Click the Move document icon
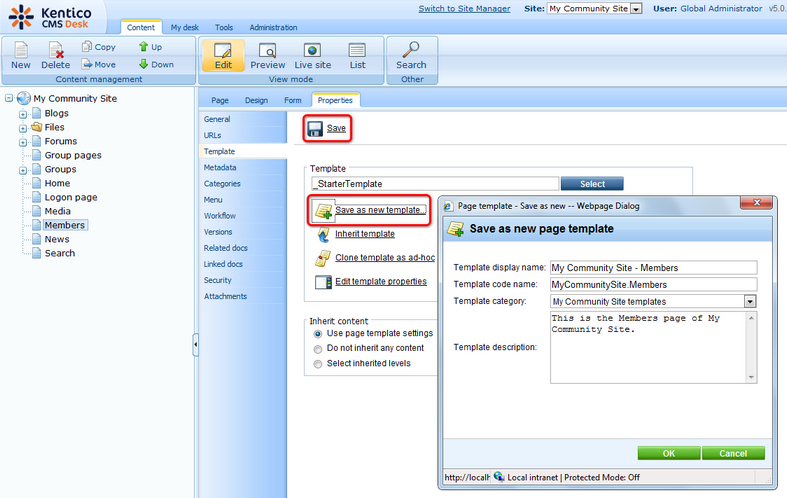This screenshot has height=498, width=787. tap(87, 64)
